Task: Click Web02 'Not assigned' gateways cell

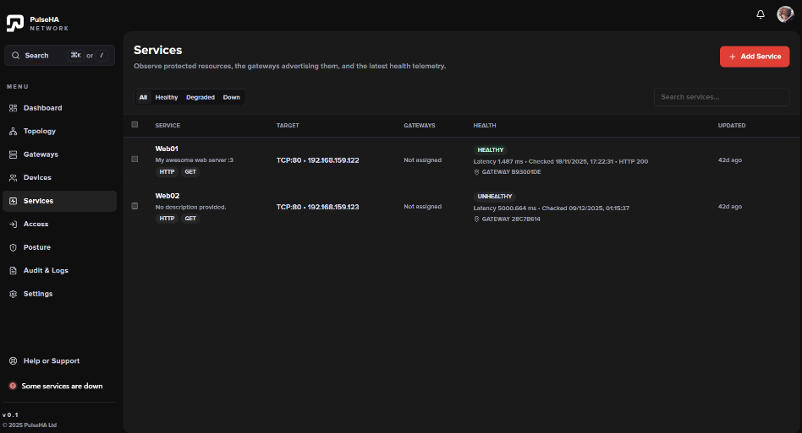Action: [x=422, y=207]
